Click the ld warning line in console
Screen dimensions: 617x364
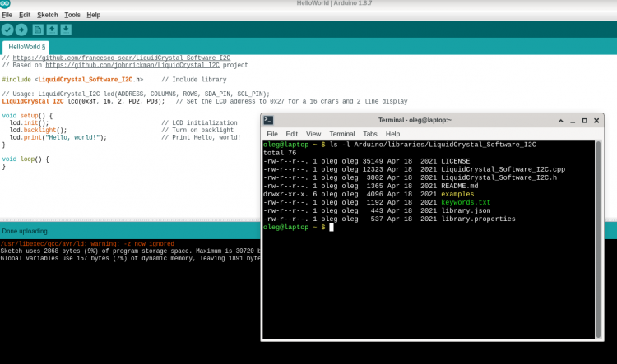87,244
